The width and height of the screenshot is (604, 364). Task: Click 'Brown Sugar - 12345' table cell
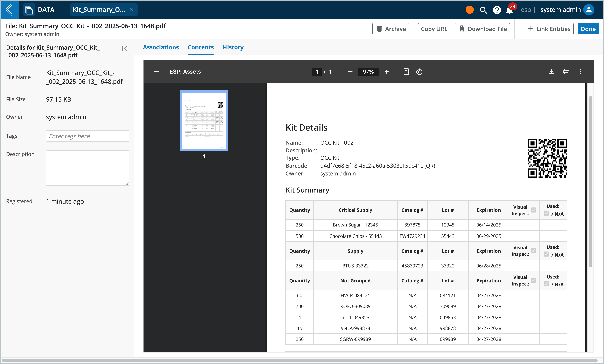click(x=355, y=225)
